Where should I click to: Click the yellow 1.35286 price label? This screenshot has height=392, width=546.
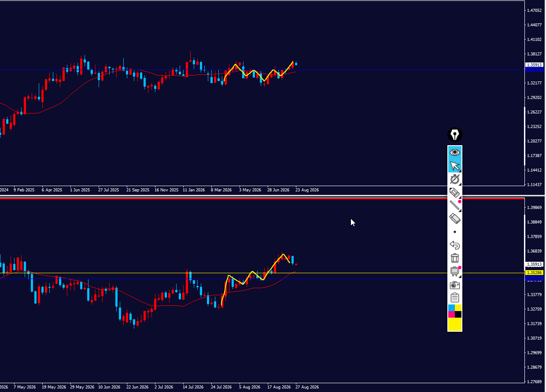[x=534, y=273]
